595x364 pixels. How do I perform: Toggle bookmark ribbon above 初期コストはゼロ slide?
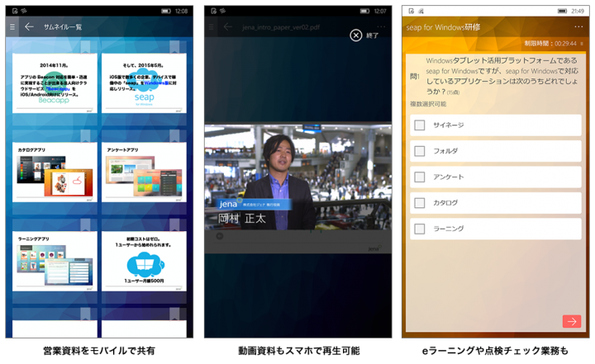(x=174, y=225)
